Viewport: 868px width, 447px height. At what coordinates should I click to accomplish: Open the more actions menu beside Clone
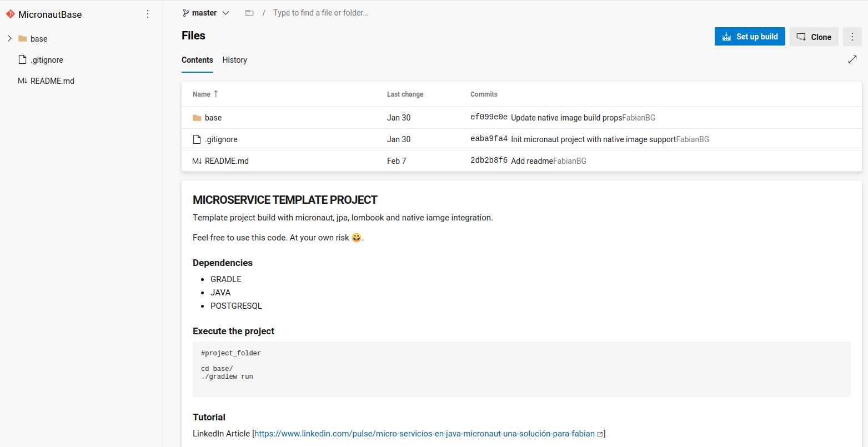852,37
